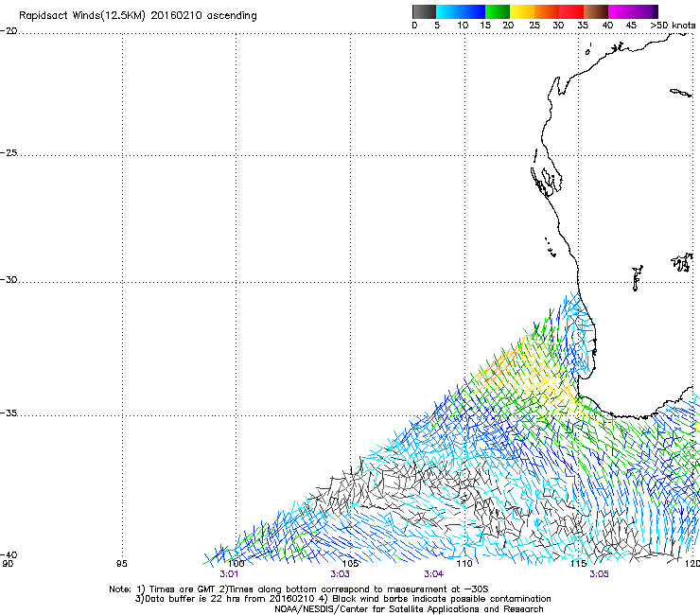Click the '-40' latitude label
700x615 pixels.
9,555
